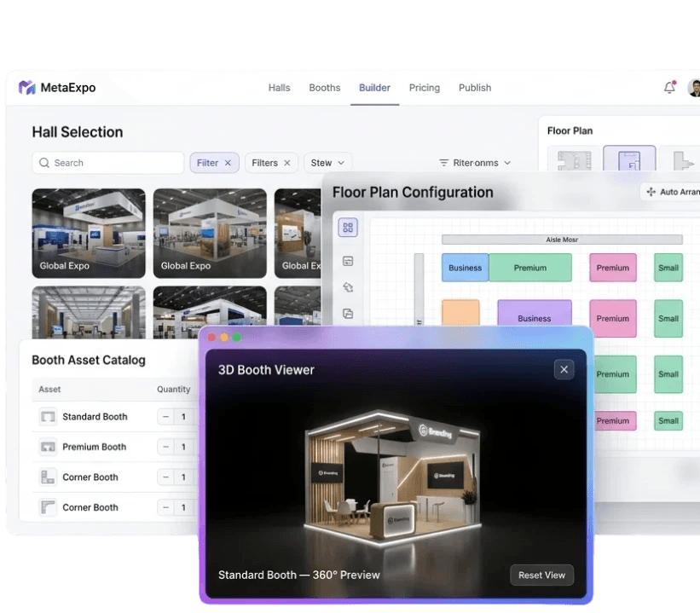
Task: Choose the highlighted purple floor plan layout
Action: click(629, 159)
